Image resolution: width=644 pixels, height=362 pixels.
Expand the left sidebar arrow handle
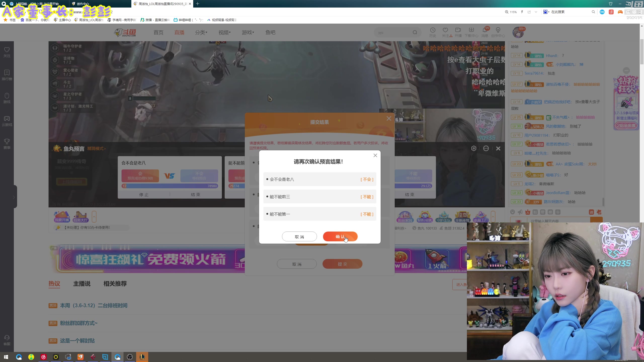pyautogui.click(x=14, y=197)
